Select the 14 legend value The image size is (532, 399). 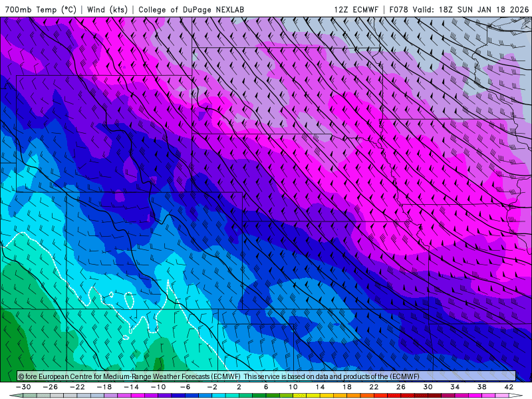point(320,387)
